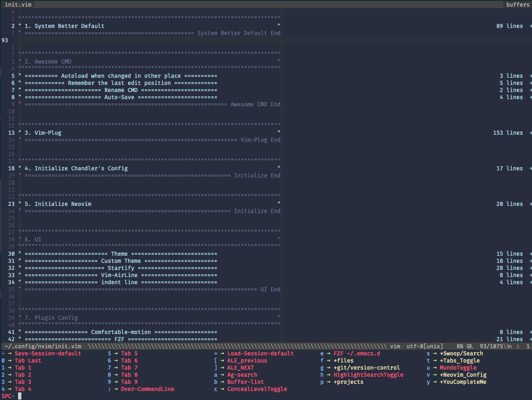
Task: Select the Over-CommandLine menu entry
Action: (148, 389)
